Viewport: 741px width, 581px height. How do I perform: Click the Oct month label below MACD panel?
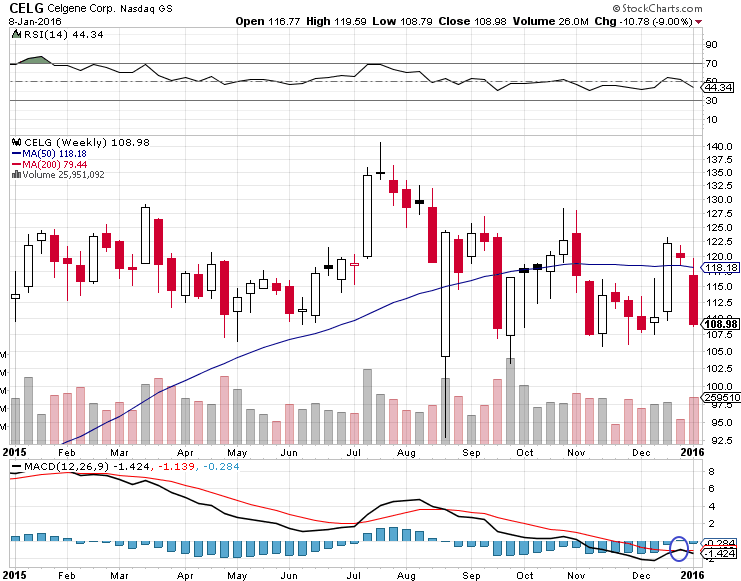525,575
